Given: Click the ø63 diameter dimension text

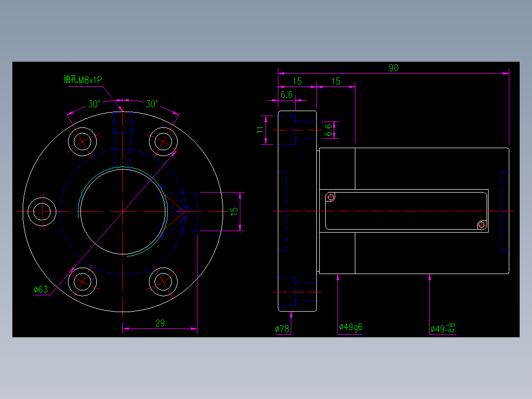Looking at the screenshot, I should [x=40, y=289].
